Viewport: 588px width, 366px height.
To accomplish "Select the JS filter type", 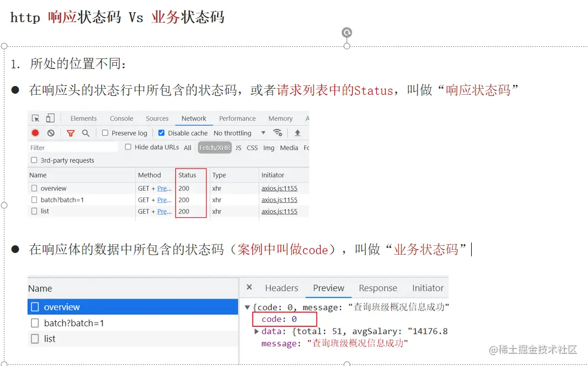I will point(239,148).
